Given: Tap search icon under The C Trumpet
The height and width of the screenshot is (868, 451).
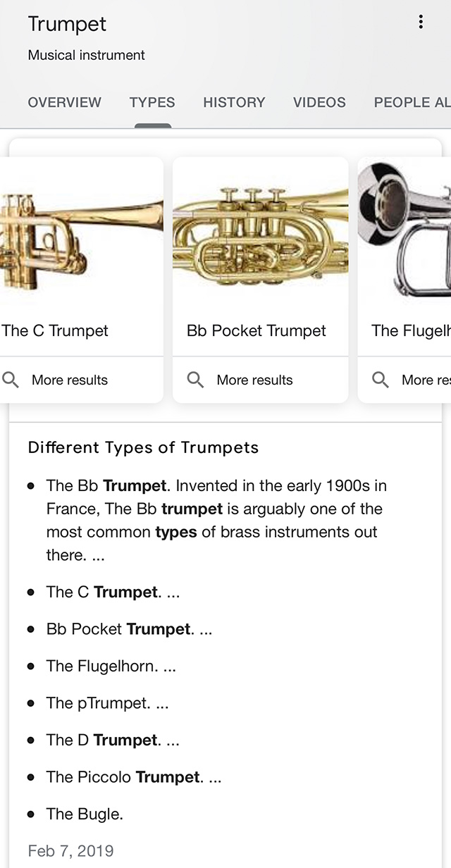Looking at the screenshot, I should (11, 380).
